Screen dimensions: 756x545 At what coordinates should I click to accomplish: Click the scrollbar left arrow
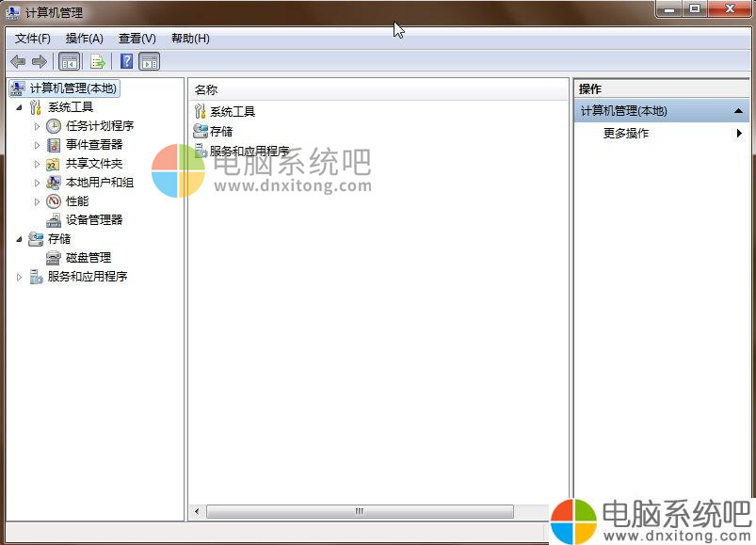197,511
